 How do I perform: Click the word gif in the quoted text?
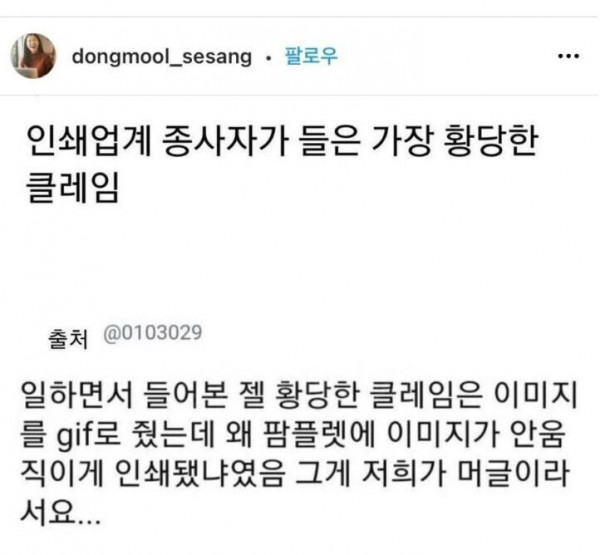pyautogui.click(x=73, y=435)
